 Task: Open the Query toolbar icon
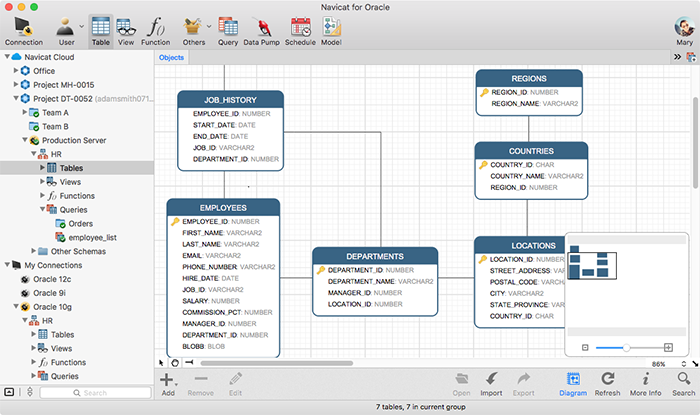coord(228,31)
